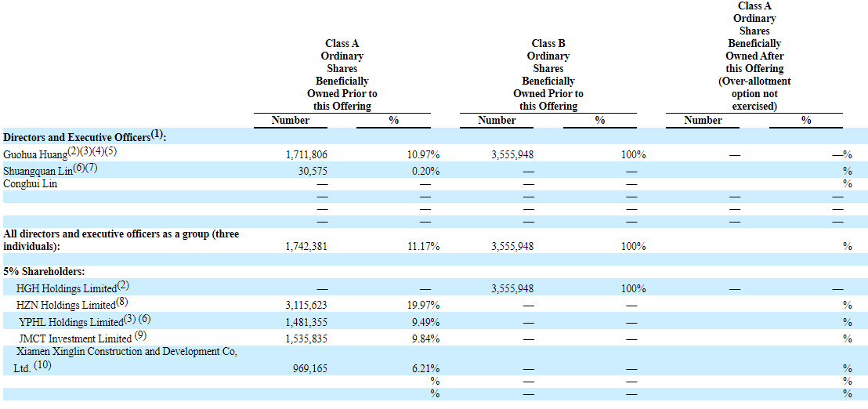Click the Guohua Huang name cell
This screenshot has height=409, width=868.
(x=37, y=155)
